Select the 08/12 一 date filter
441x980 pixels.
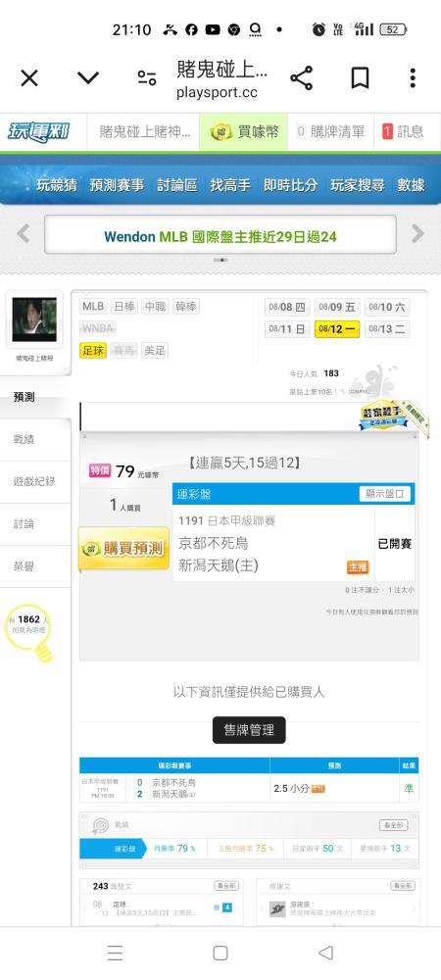coord(337,328)
